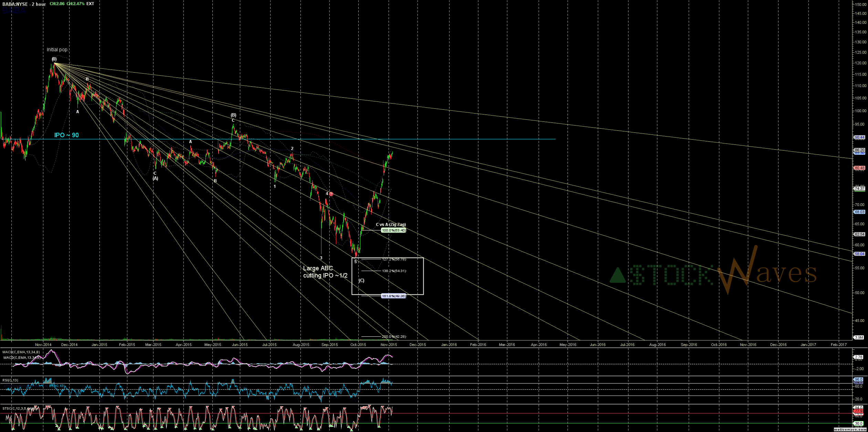Click the red alert marker beside wave 4
The width and height of the screenshot is (868, 432).
[331, 194]
